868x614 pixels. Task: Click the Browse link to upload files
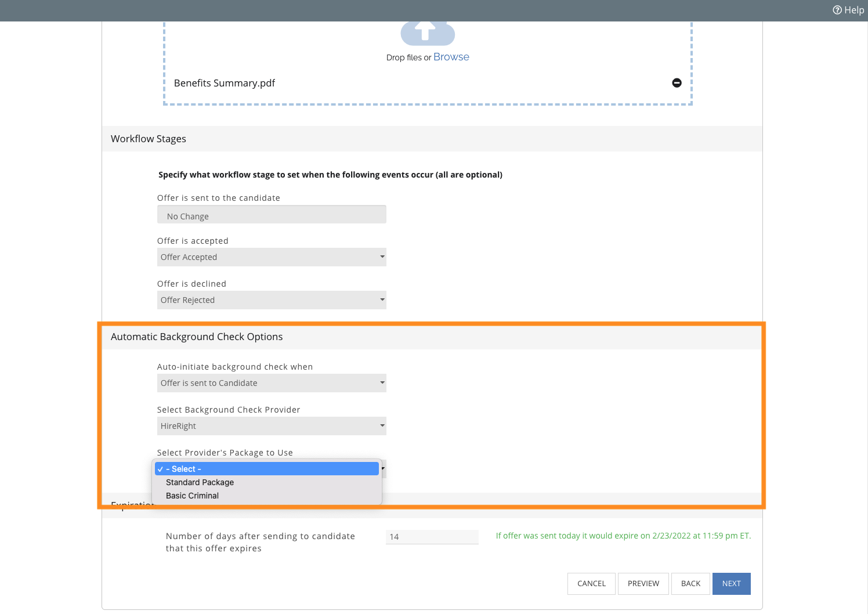click(451, 57)
